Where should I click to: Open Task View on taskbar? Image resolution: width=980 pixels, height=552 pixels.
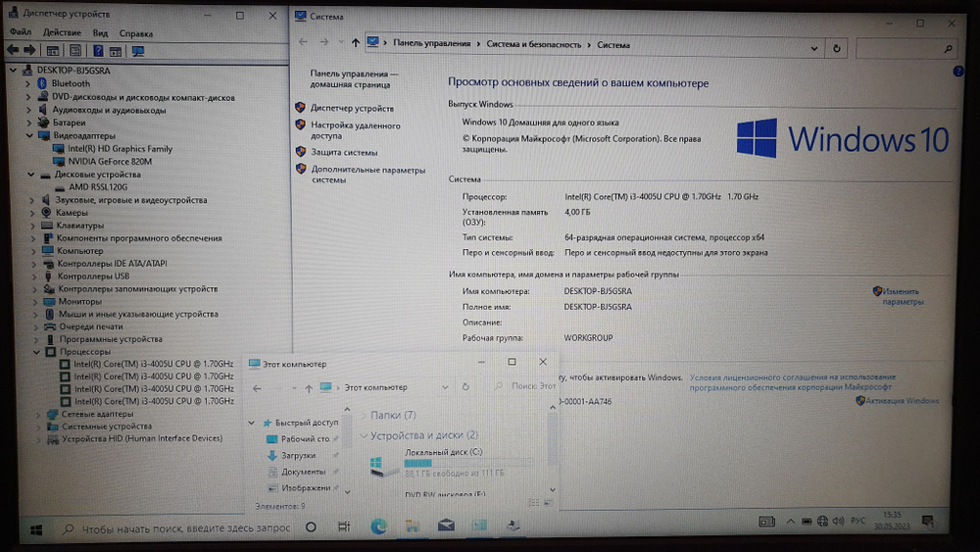pyautogui.click(x=344, y=527)
